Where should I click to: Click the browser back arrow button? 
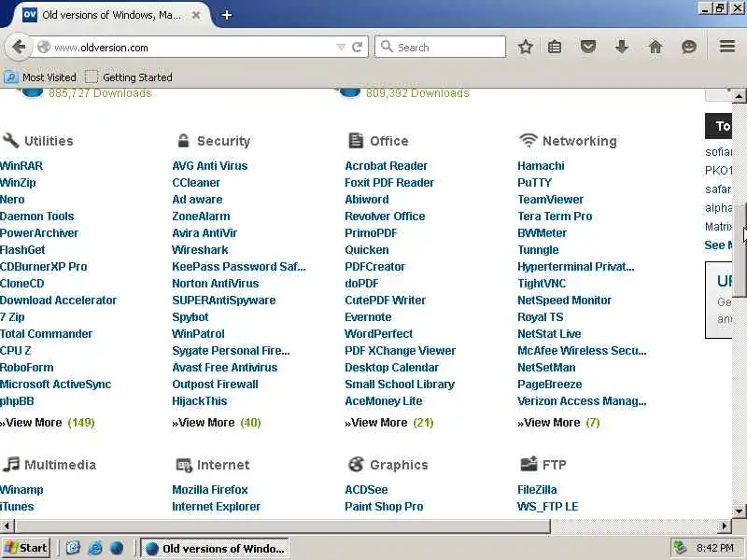[19, 48]
